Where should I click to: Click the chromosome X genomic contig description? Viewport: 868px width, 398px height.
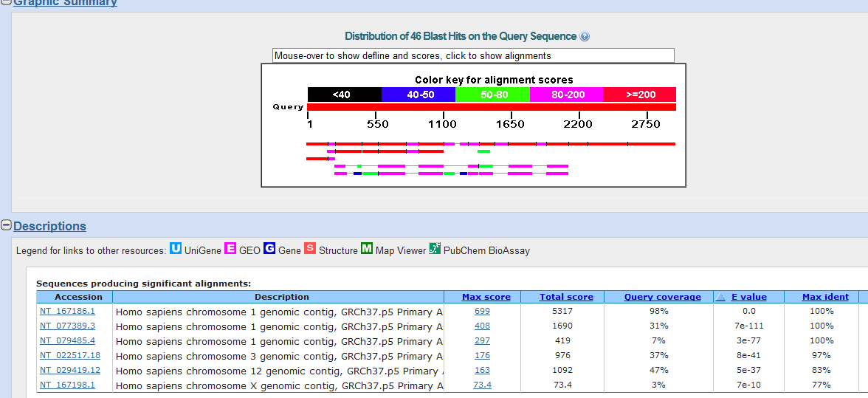[x=280, y=385]
